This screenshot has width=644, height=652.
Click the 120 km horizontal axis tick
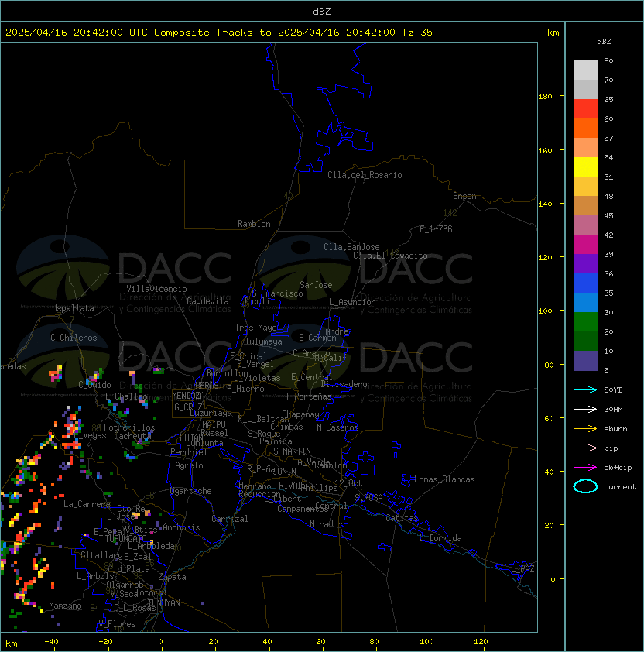click(x=481, y=642)
